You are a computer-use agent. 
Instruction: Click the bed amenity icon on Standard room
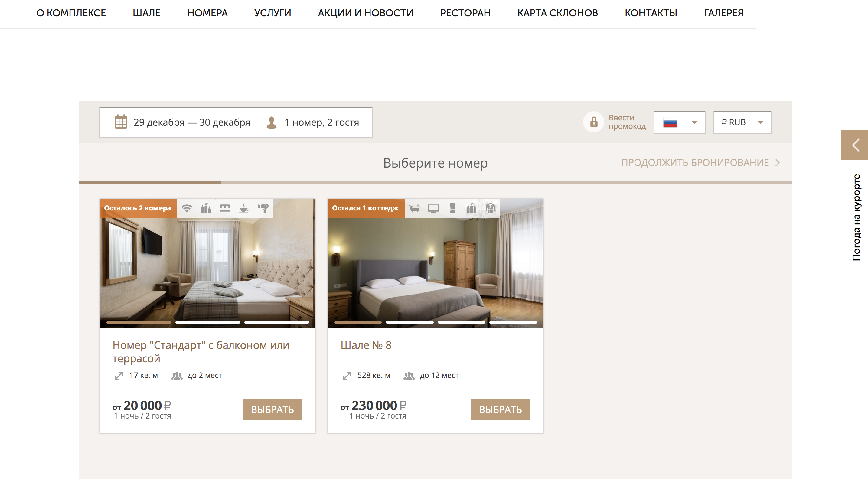point(225,208)
